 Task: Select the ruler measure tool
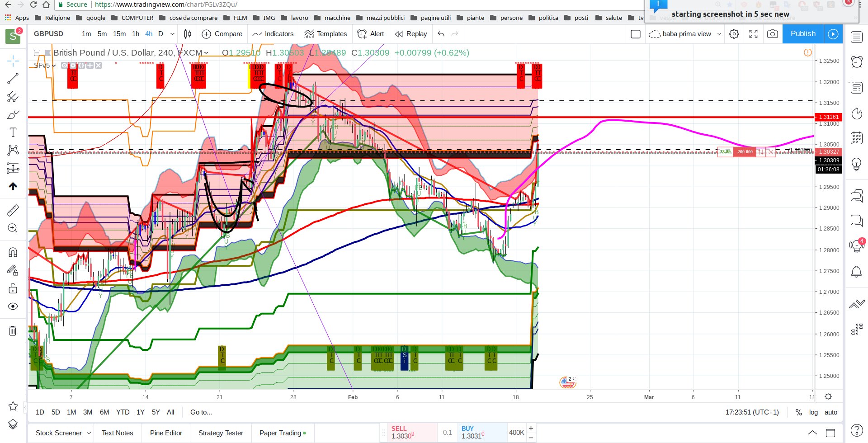pos(13,210)
